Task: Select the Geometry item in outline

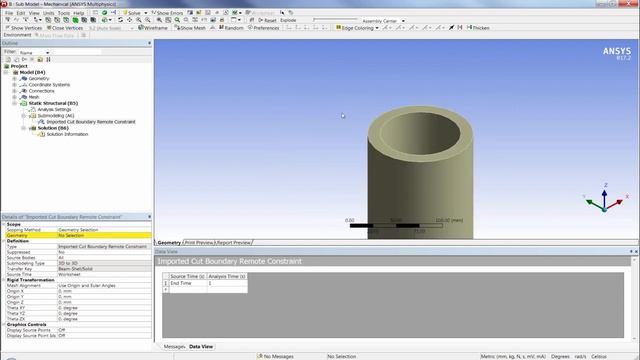Action: pos(39,78)
